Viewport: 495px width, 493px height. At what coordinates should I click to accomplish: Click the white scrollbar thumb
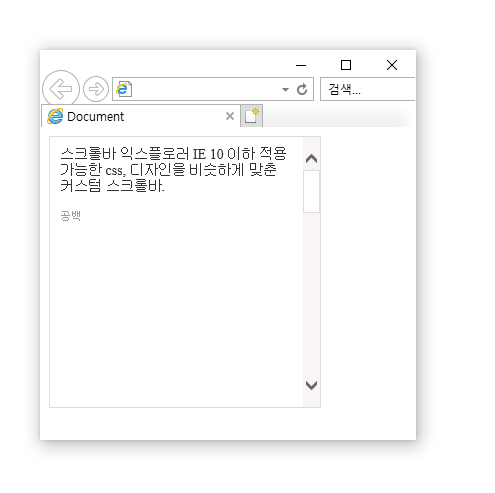pos(311,191)
